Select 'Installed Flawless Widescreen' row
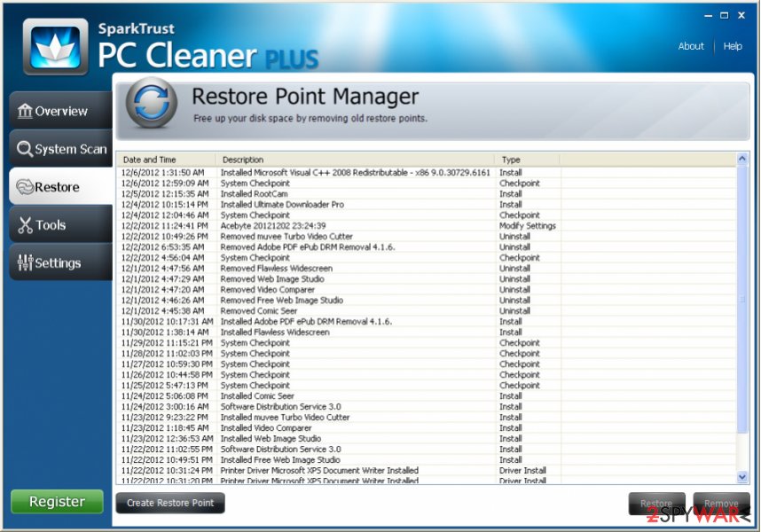Image resolution: width=761 pixels, height=532 pixels. pyautogui.click(x=426, y=332)
